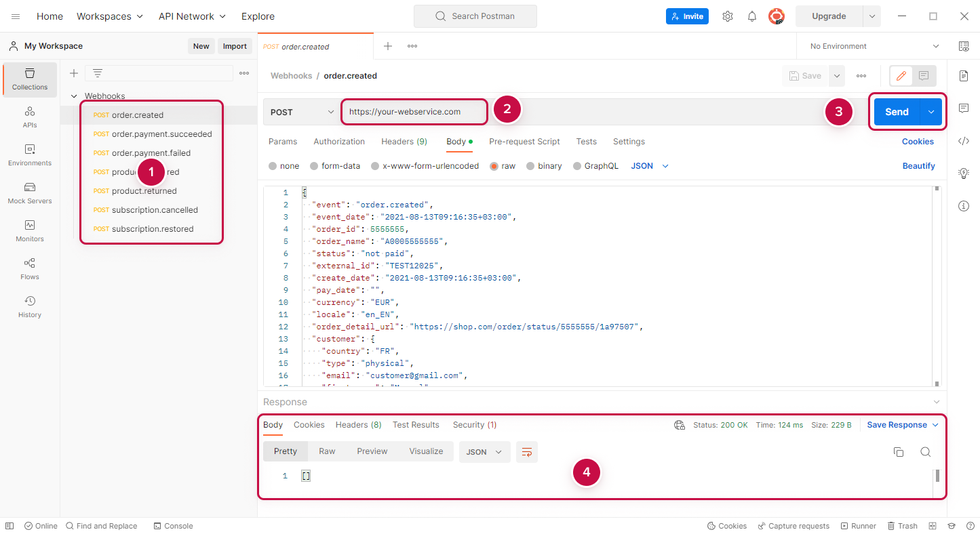Click the request URL input field

click(x=414, y=112)
